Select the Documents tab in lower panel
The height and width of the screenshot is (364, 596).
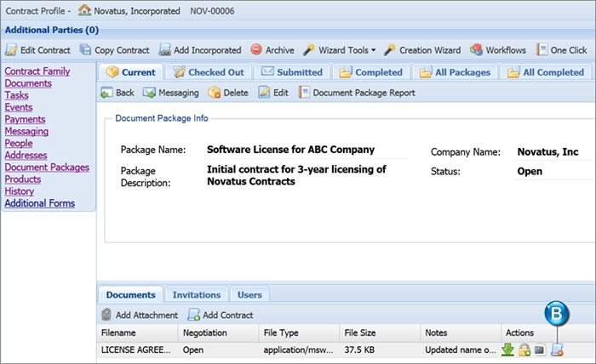click(x=131, y=294)
